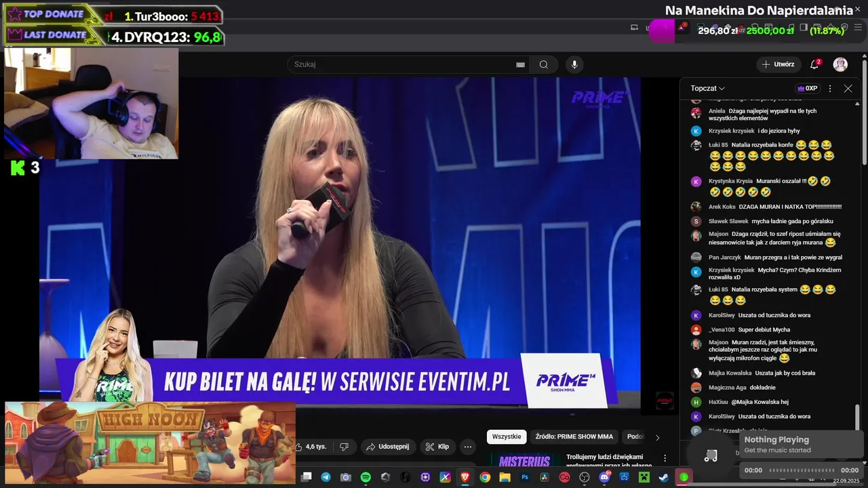
Task: Click message 'mycha ładnie gada po góralsku'
Action: [793, 221]
